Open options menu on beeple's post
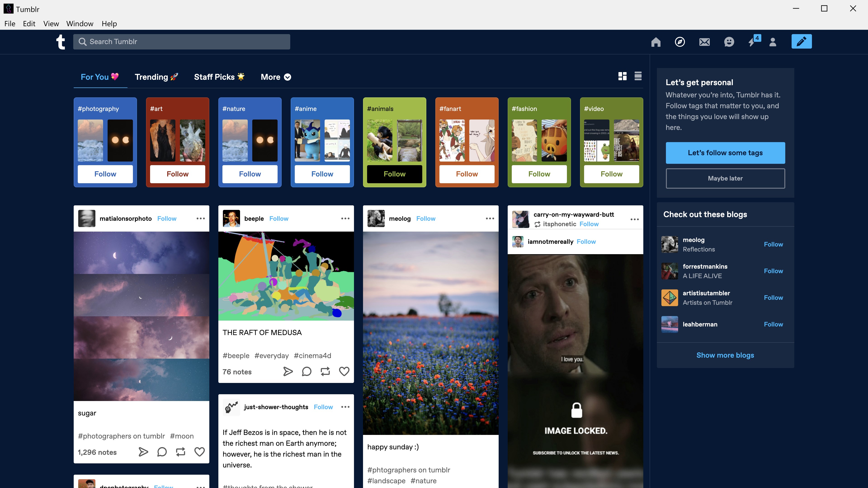This screenshot has height=488, width=868. pos(345,218)
